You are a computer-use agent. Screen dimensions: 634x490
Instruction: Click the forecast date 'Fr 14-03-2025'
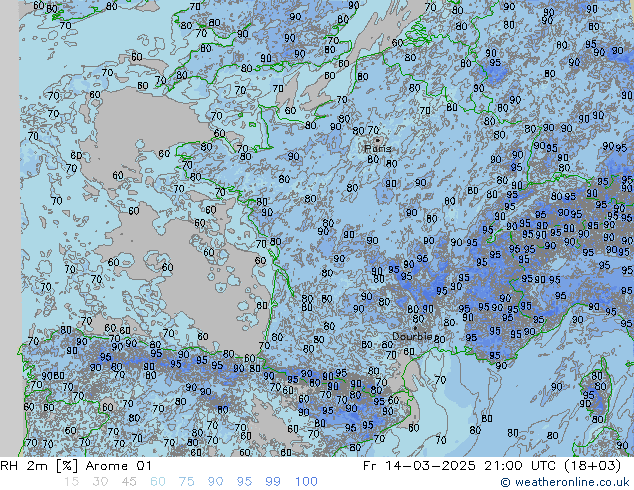(419, 466)
